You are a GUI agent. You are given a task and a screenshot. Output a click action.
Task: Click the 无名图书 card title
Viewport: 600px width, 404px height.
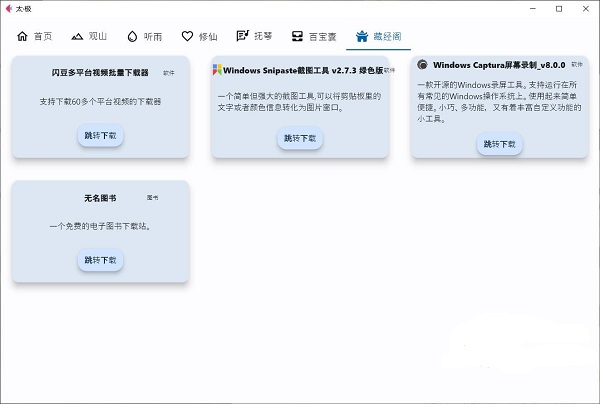(100, 198)
